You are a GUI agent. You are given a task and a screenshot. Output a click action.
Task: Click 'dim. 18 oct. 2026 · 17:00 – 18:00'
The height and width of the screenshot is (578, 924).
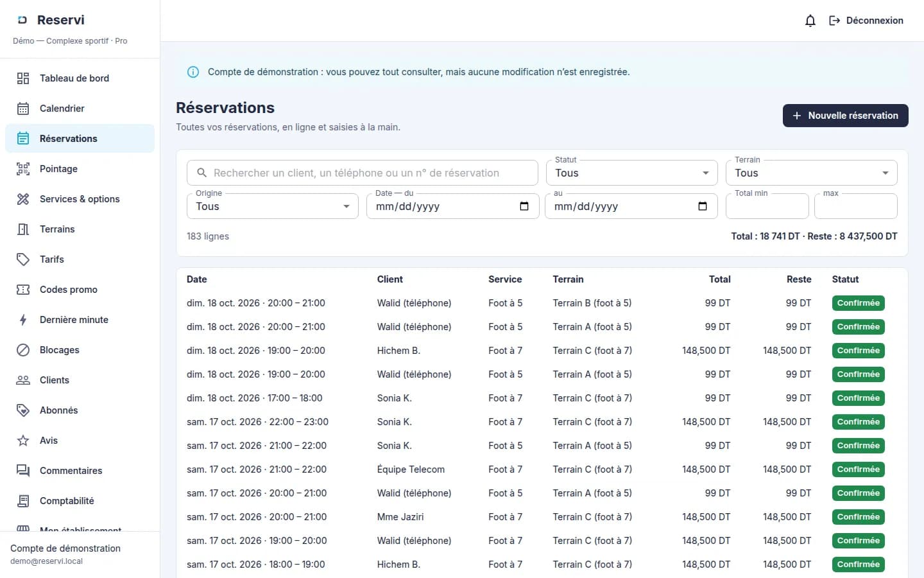pos(255,398)
